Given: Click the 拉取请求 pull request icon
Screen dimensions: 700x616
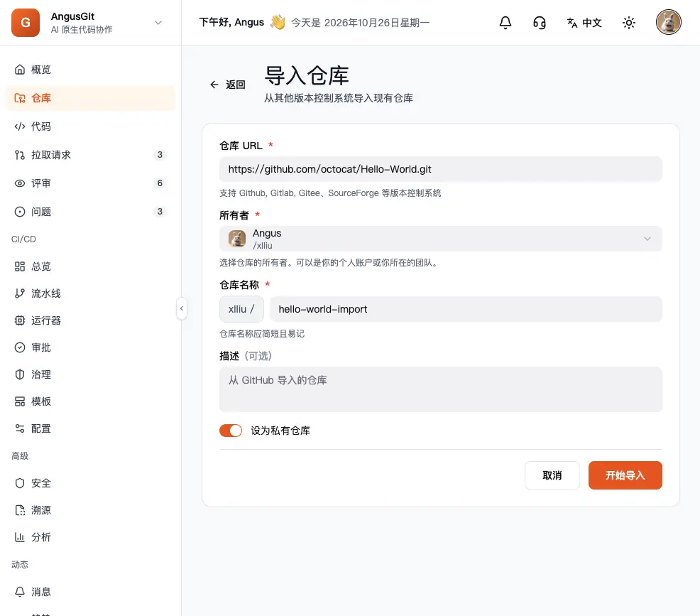Looking at the screenshot, I should tap(20, 155).
